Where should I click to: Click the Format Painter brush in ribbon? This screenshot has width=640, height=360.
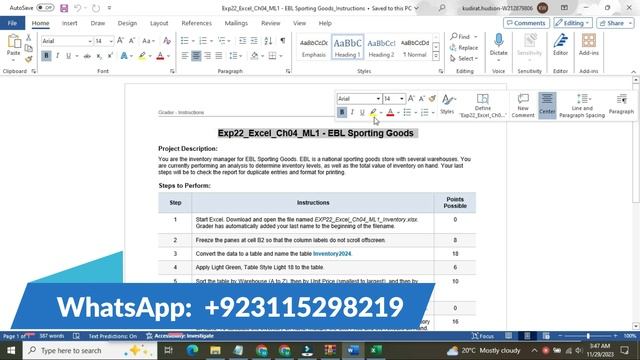coord(28,59)
